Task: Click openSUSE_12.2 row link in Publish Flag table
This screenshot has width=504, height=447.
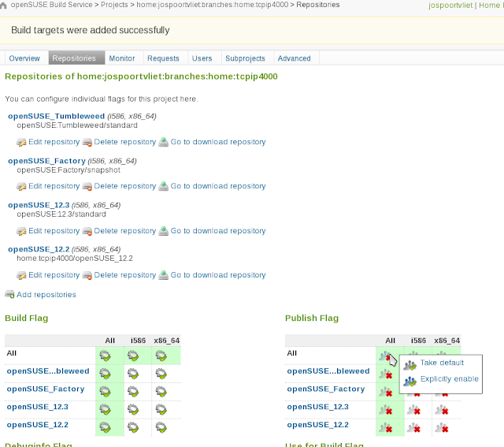Action: pos(317,425)
